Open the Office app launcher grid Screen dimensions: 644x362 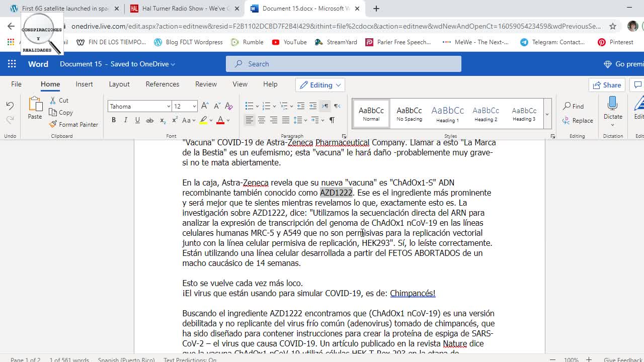[12, 64]
